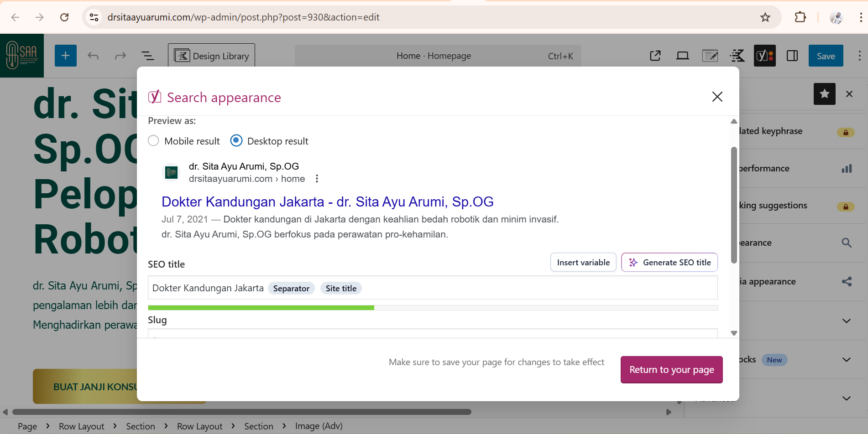Go back using the browser back arrow
The height and width of the screenshot is (434, 868).
(x=15, y=17)
